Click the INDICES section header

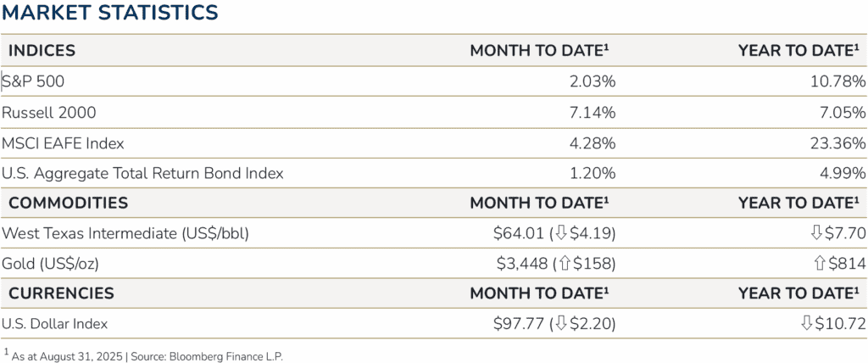(42, 51)
